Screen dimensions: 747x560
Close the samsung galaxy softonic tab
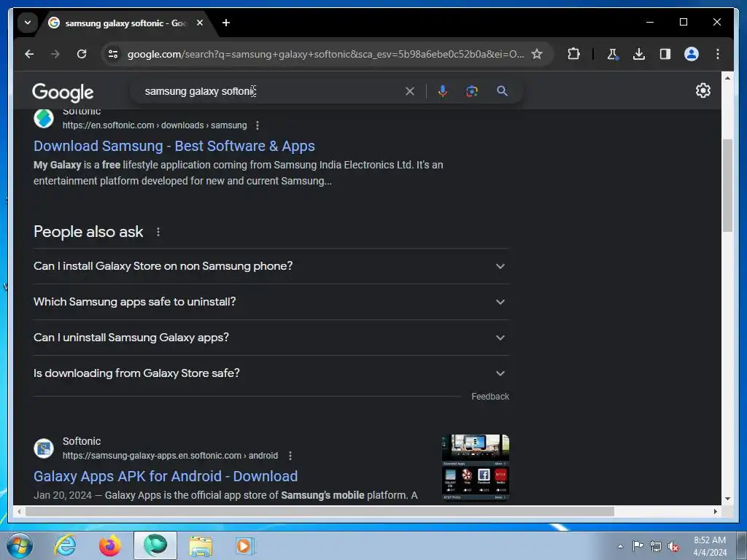click(x=200, y=23)
